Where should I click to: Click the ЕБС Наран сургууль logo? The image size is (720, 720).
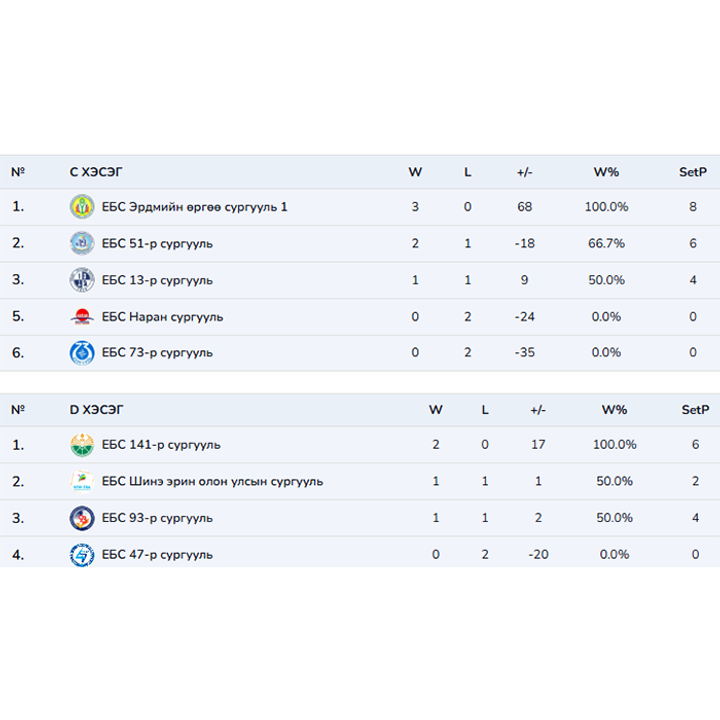[81, 317]
